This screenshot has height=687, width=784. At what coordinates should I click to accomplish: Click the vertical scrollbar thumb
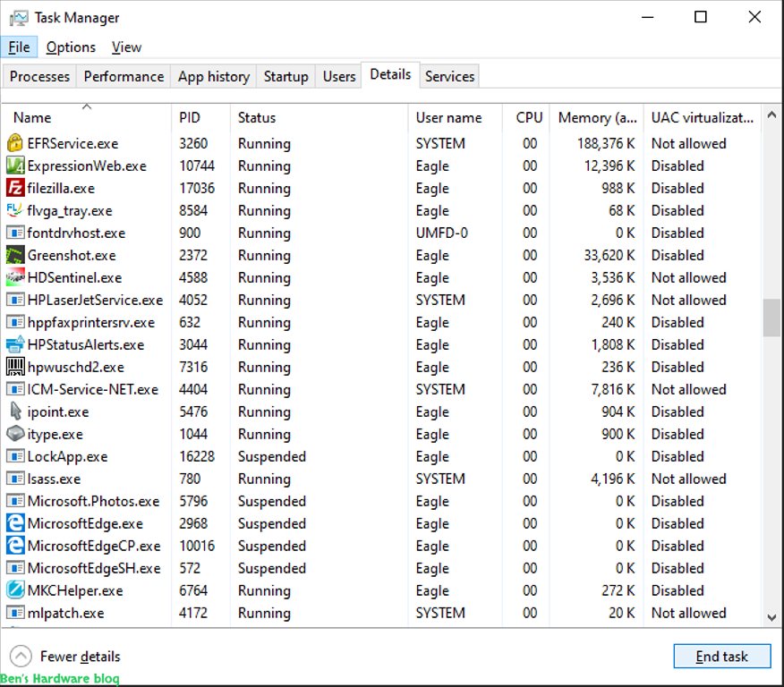coord(771,318)
